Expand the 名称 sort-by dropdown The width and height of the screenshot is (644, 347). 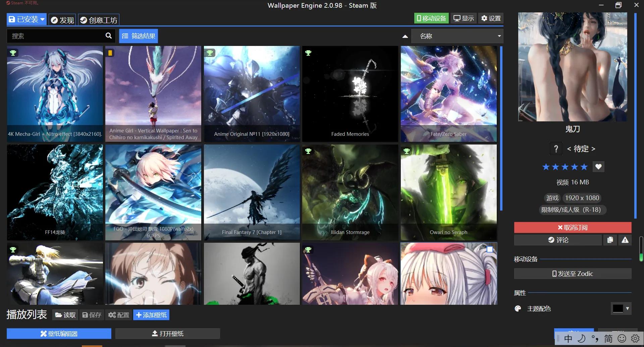(x=457, y=36)
